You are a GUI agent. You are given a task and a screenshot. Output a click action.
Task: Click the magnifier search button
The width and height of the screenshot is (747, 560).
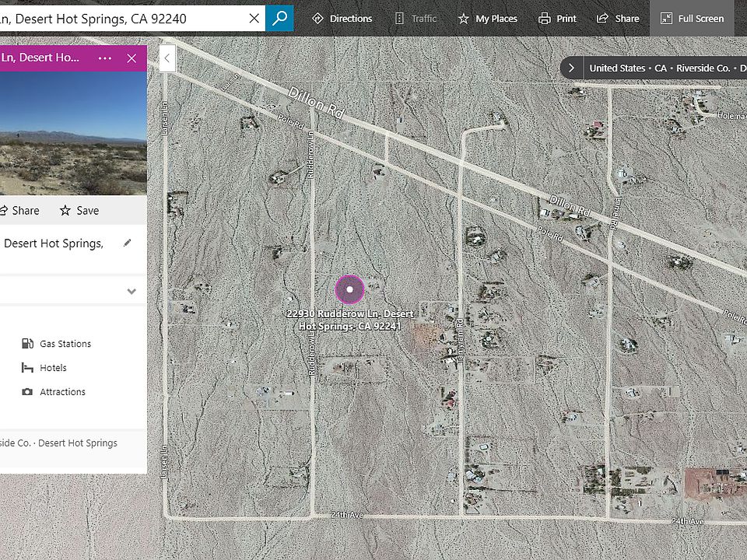279,17
